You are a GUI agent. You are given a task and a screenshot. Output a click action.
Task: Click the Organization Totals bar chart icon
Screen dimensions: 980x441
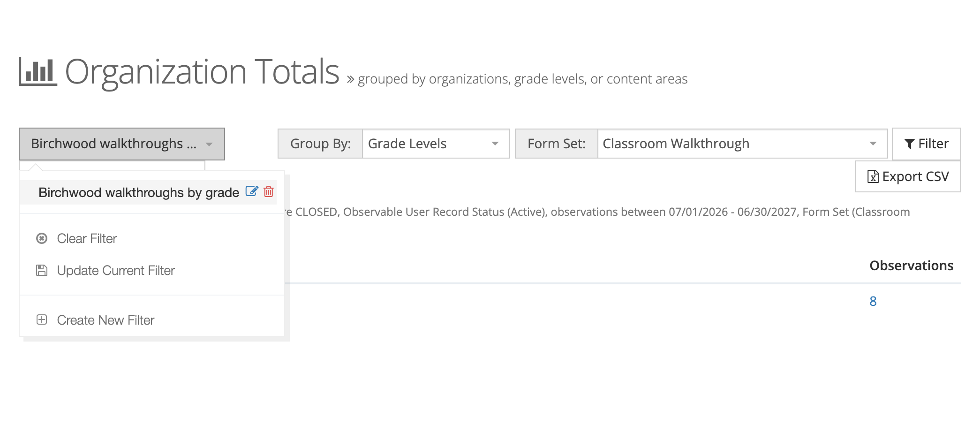38,72
